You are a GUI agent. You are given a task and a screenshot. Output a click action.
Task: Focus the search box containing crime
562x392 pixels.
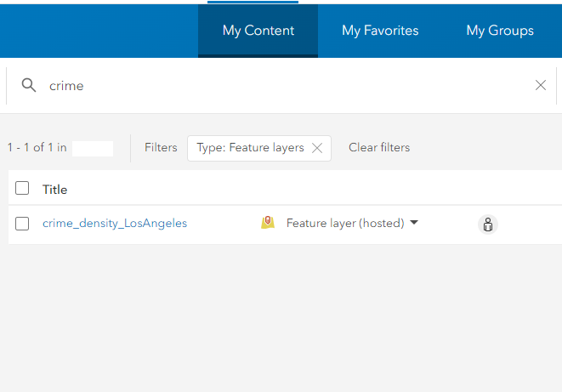point(281,85)
